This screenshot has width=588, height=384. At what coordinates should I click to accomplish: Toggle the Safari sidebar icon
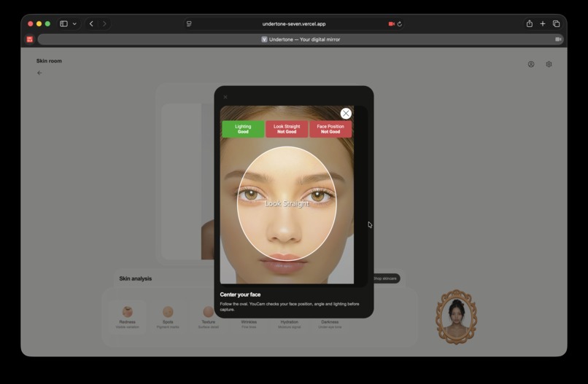63,23
